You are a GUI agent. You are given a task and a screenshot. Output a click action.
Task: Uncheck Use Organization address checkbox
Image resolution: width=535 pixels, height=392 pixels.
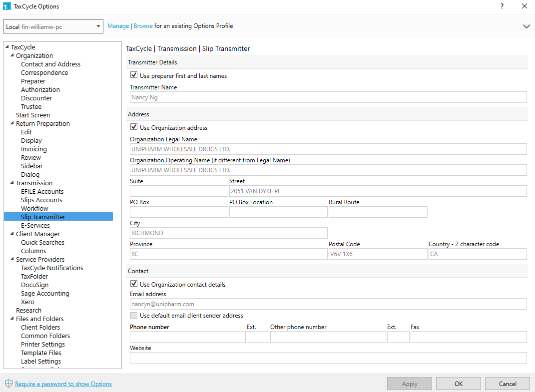click(x=134, y=127)
